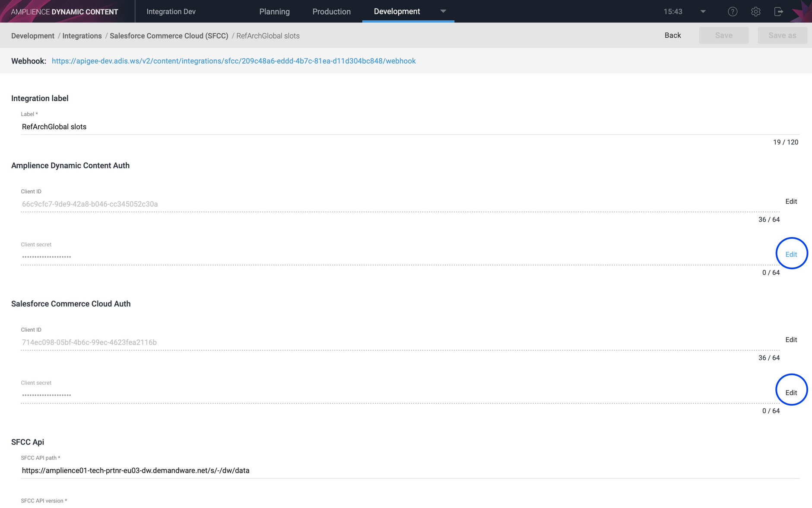Screen dimensions: 812x508
Task: Open the settings gear icon
Action: pyautogui.click(x=755, y=12)
